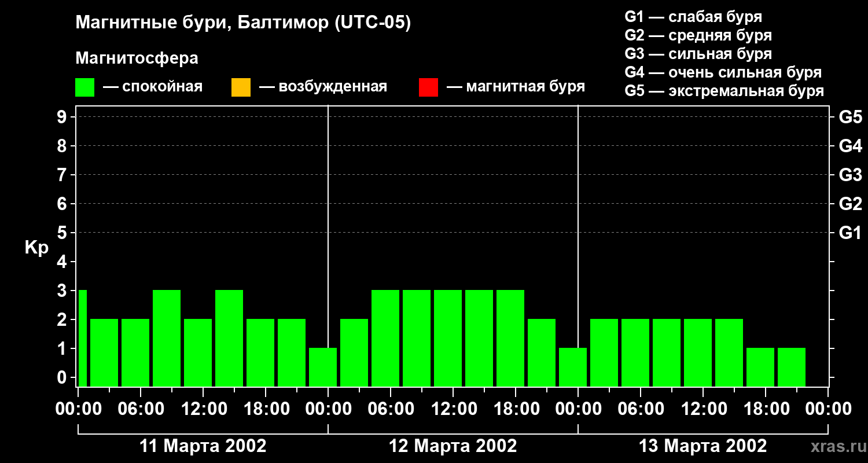The image size is (868, 463).
Task: Click the 18:00 tick label for 12 Марта
Action: [516, 409]
